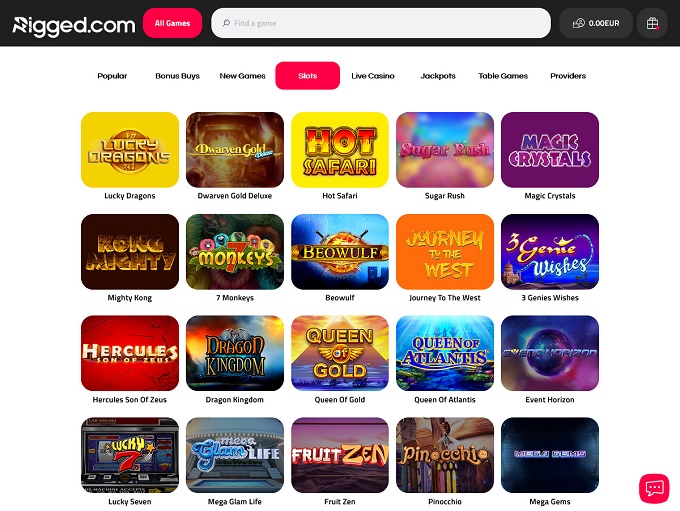
Task: Switch to the Popular tab
Action: (x=112, y=76)
